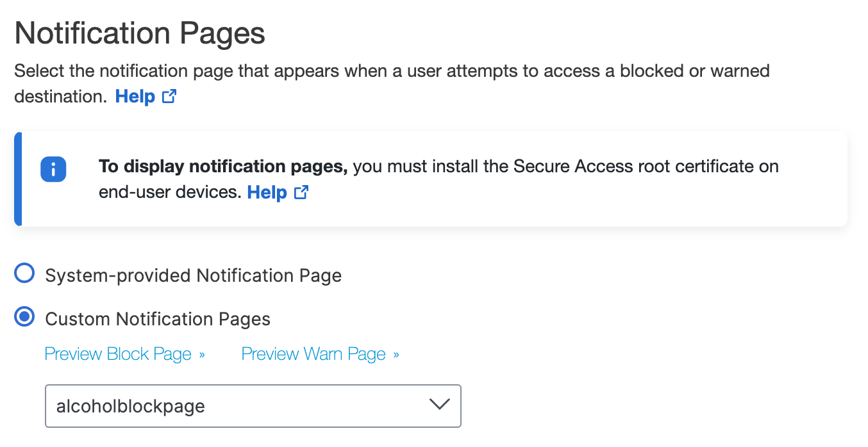Open the Help link after the word destination

click(x=135, y=97)
